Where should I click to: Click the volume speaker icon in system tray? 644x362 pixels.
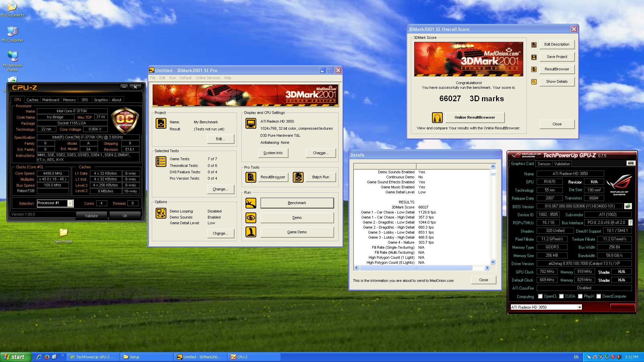tap(619, 357)
